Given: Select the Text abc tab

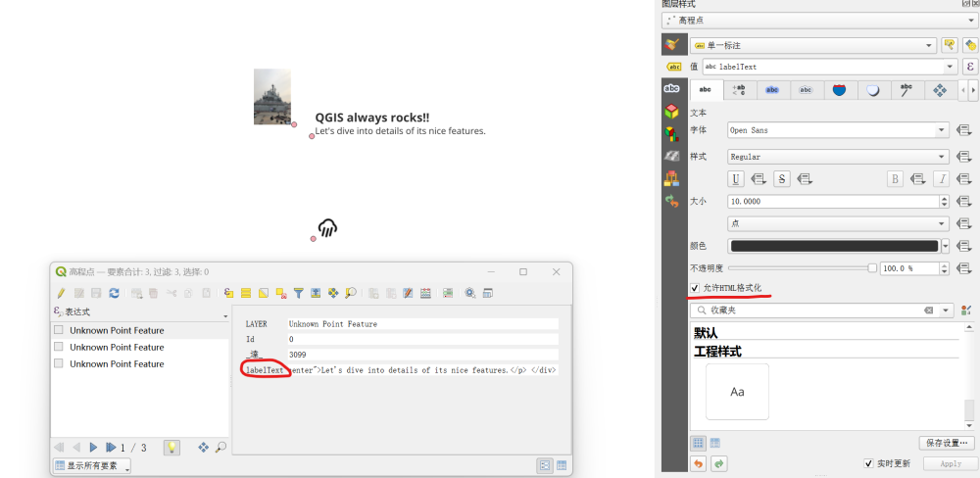Looking at the screenshot, I should tap(707, 90).
